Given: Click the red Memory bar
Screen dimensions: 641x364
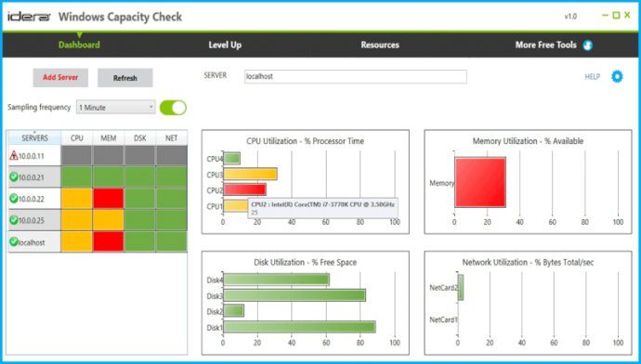Looking at the screenshot, I should (480, 182).
